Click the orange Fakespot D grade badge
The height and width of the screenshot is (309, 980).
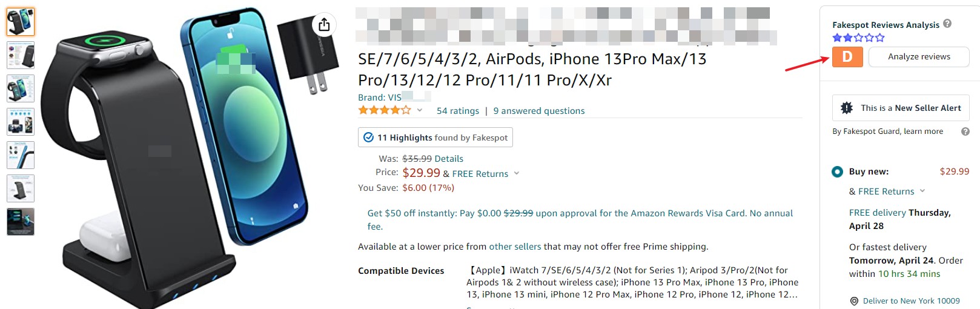pyautogui.click(x=847, y=57)
